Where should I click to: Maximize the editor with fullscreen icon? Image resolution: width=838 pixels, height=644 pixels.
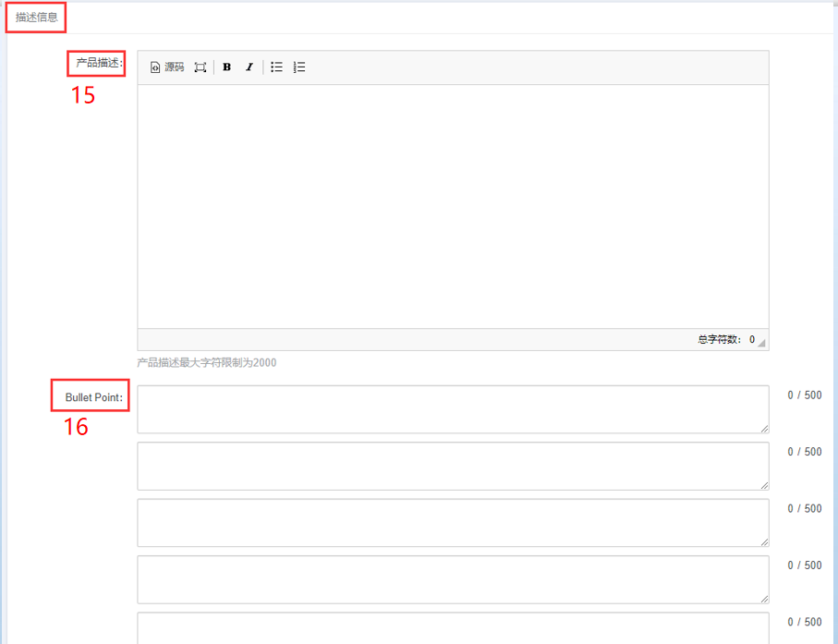(200, 67)
